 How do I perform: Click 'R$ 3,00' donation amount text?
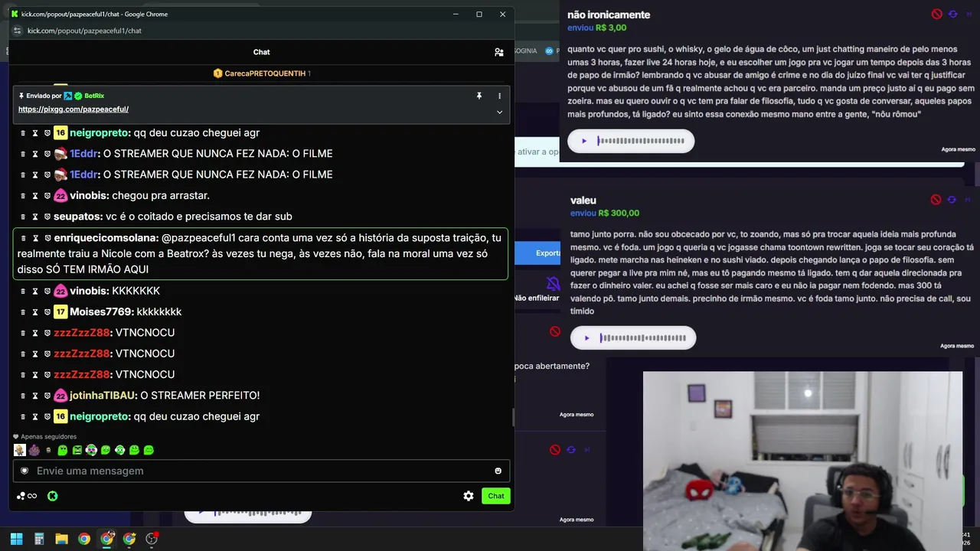pos(611,28)
